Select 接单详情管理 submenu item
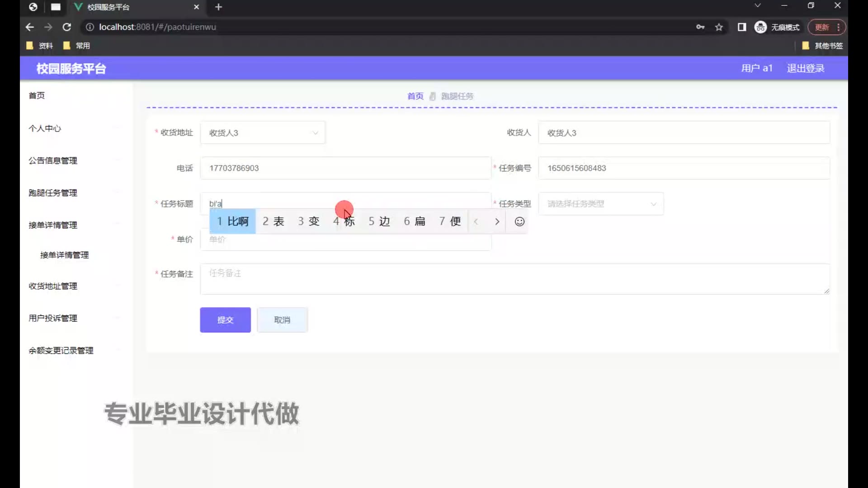 (x=64, y=255)
